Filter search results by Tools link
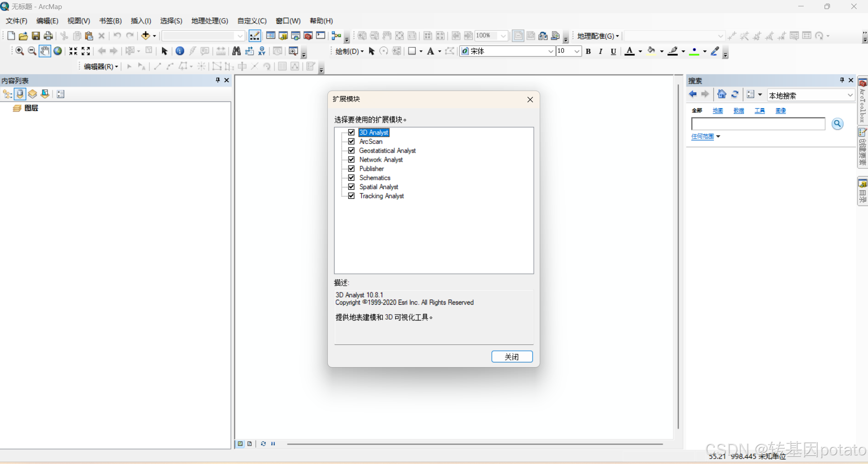This screenshot has width=868, height=464. (759, 110)
